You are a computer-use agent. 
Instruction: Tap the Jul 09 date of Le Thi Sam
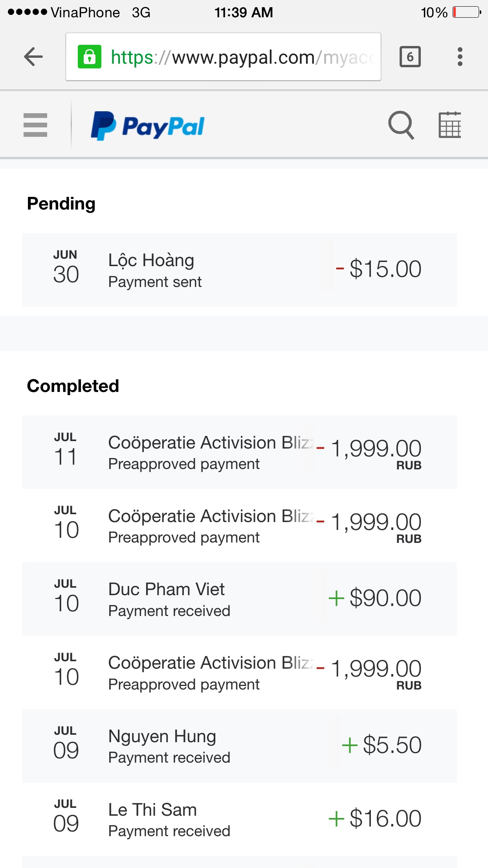tap(66, 817)
